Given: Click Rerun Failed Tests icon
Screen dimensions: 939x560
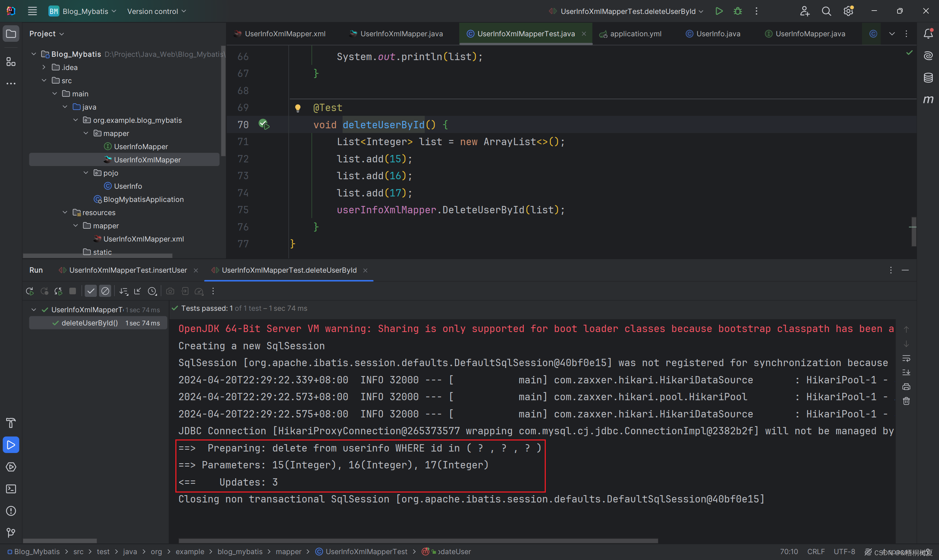Looking at the screenshot, I should pyautogui.click(x=44, y=291).
